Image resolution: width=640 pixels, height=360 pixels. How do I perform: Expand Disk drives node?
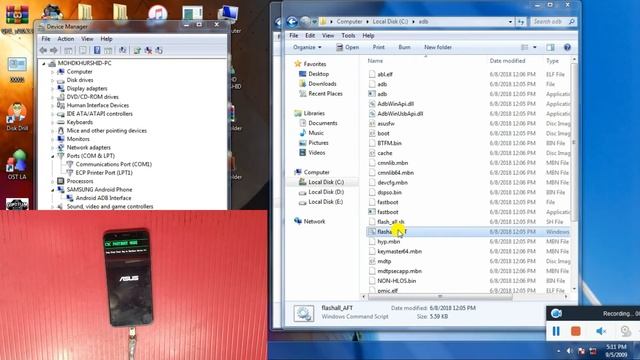tap(53, 80)
